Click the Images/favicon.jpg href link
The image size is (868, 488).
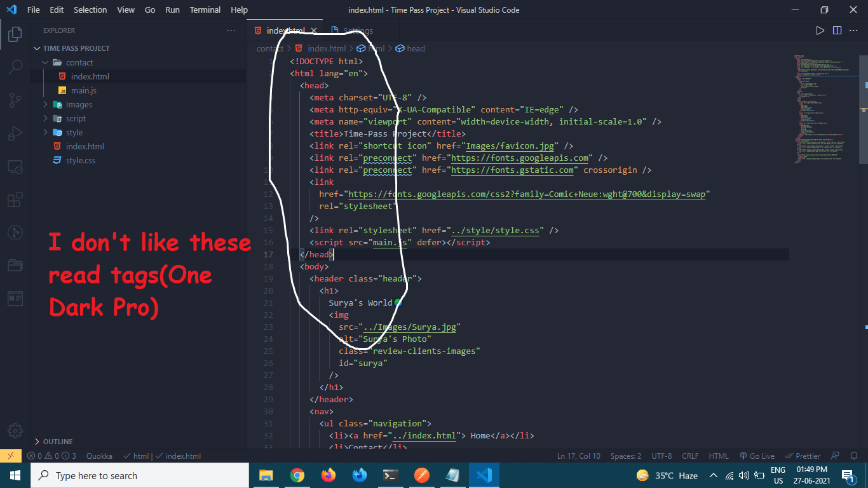[x=510, y=146]
